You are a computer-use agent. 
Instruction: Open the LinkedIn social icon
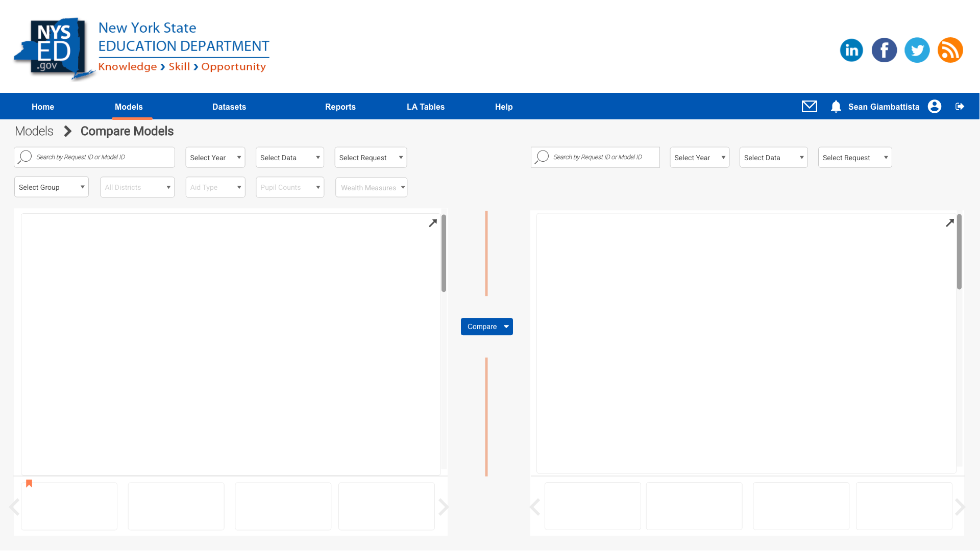(851, 50)
